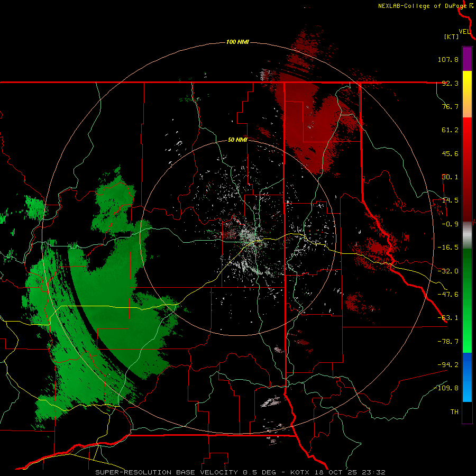Select the purple top segment of the velocity scale
476x476 pixels.
click(467, 59)
